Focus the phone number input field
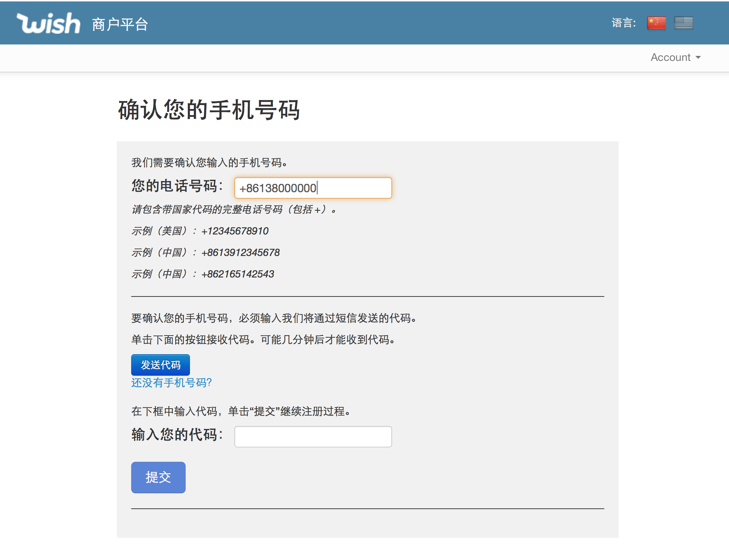The height and width of the screenshot is (560, 729). click(x=313, y=188)
